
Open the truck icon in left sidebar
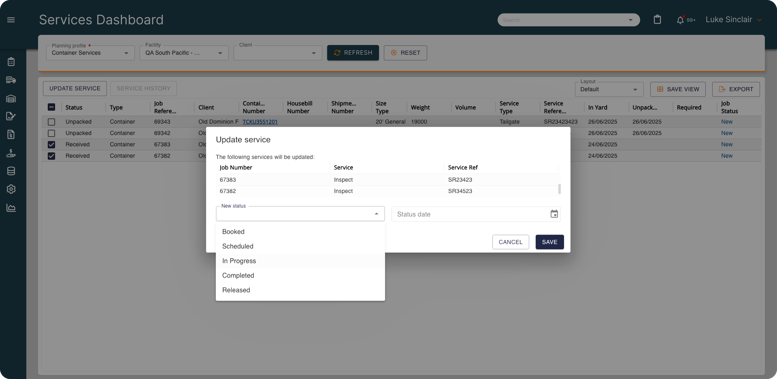(11, 80)
